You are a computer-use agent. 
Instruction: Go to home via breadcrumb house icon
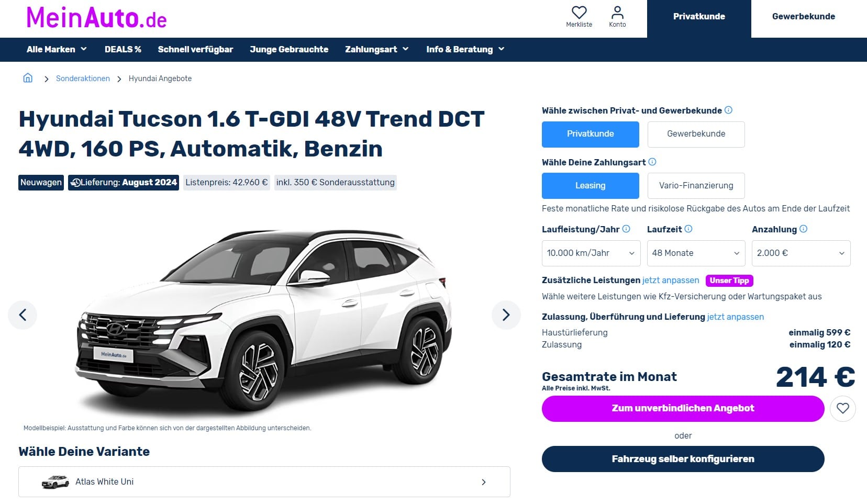point(28,78)
